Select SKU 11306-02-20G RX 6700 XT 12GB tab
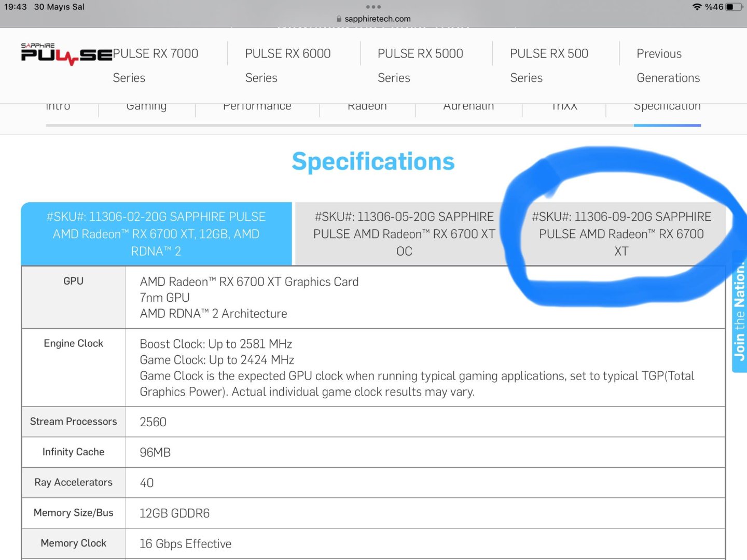Viewport: 747px width, 560px height. (156, 234)
